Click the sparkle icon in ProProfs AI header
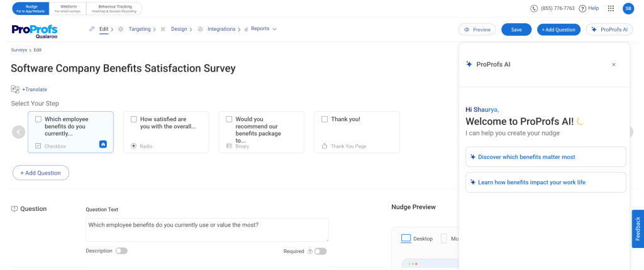 (x=469, y=64)
